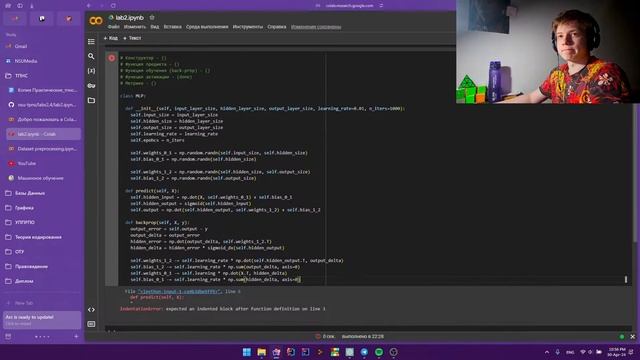Open the Files folder panel in Colab
The width and height of the screenshot is (640, 360).
point(91,100)
